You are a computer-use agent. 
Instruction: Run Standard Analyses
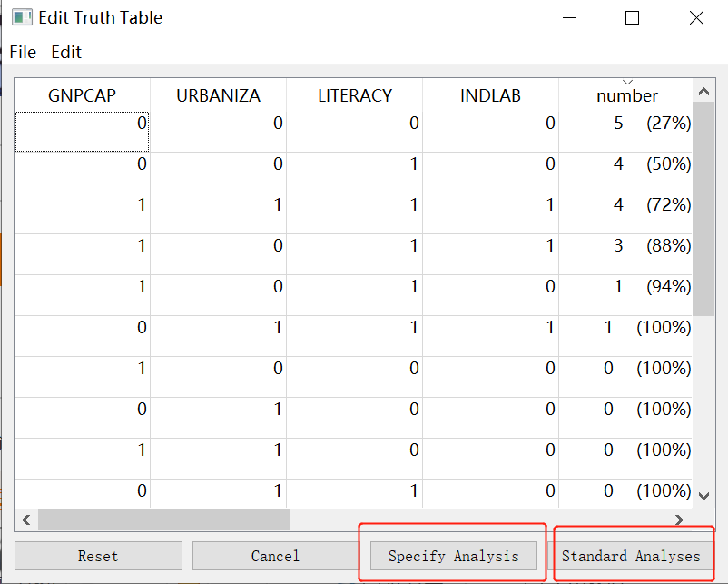631,556
